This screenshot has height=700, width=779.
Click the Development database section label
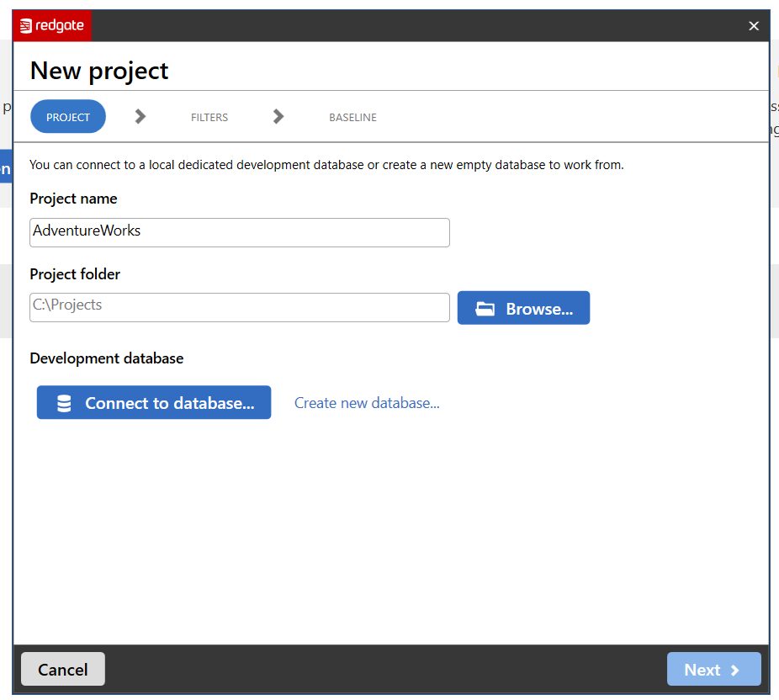tap(106, 358)
